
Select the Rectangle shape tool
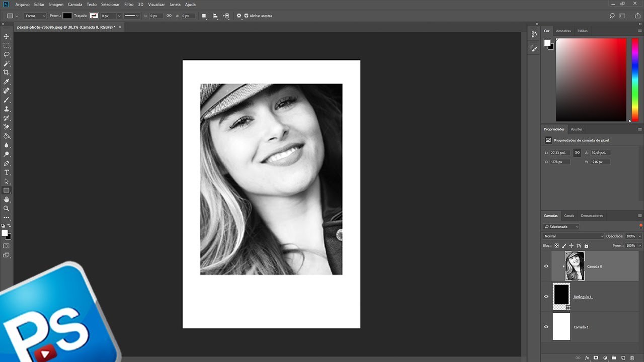(x=7, y=191)
